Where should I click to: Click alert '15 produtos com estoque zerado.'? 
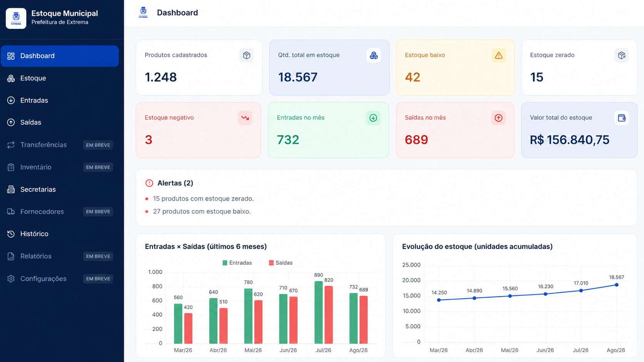click(x=203, y=199)
